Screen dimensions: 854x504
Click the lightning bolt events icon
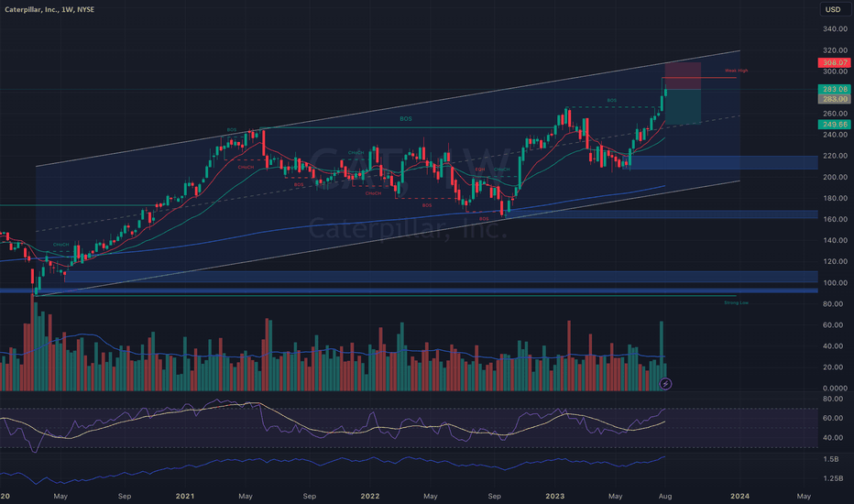click(665, 384)
